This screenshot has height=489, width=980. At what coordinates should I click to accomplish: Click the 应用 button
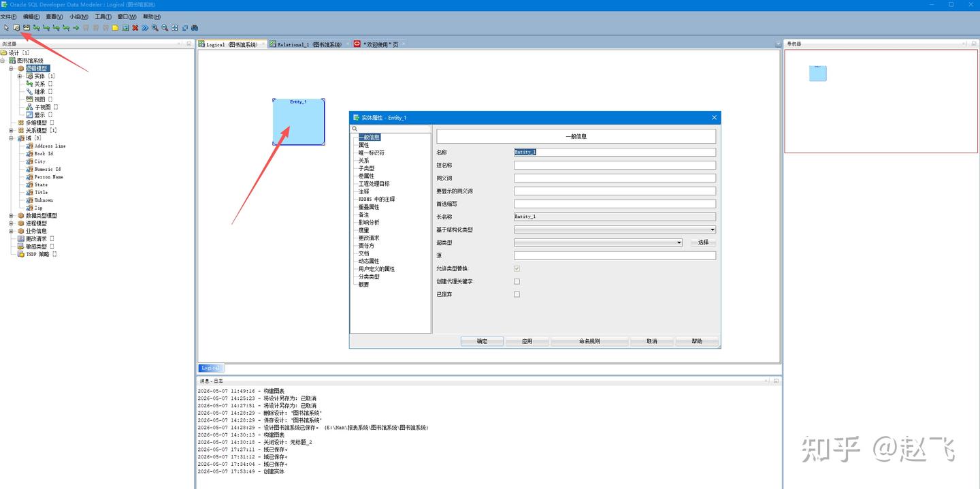point(527,341)
